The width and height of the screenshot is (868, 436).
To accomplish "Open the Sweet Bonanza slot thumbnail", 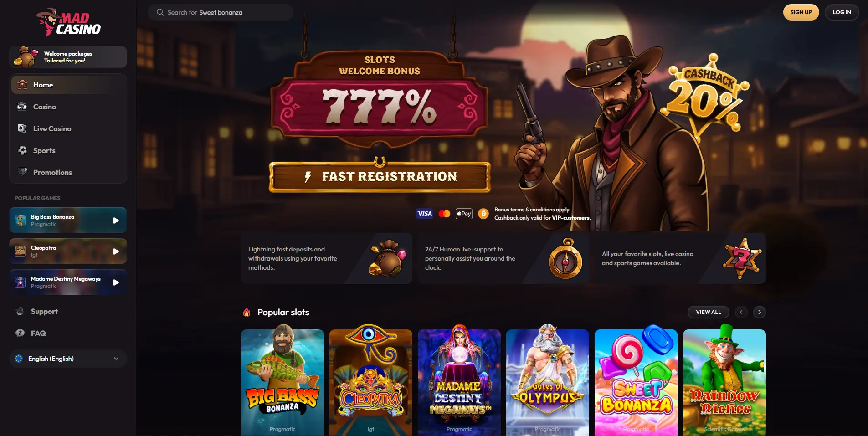I will (x=636, y=382).
